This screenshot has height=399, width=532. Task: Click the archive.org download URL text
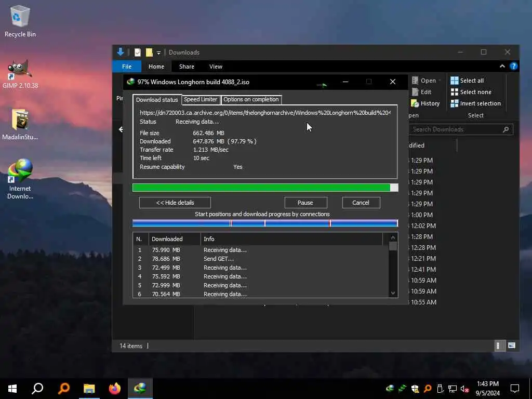coord(265,113)
